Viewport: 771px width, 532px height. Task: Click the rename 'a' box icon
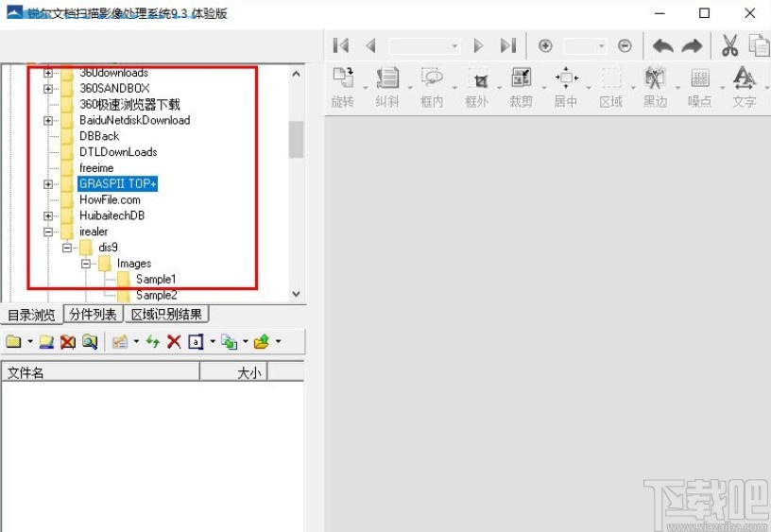pyautogui.click(x=196, y=341)
